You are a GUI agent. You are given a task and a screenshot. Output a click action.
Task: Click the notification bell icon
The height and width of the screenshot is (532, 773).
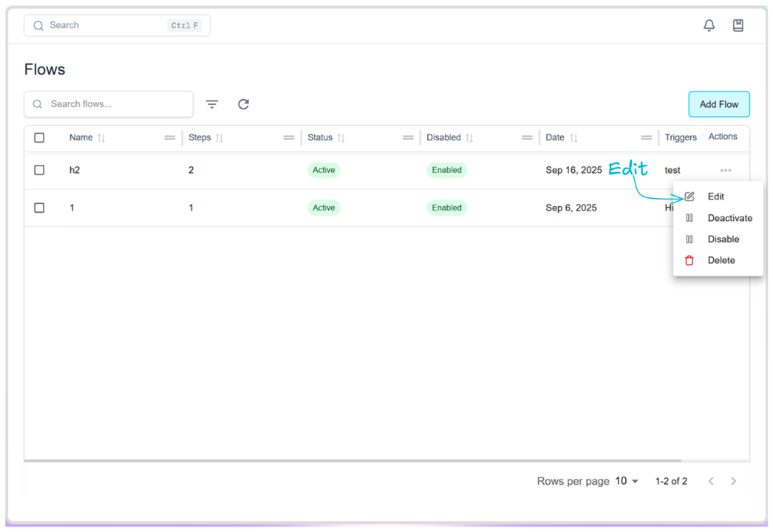pyautogui.click(x=709, y=26)
